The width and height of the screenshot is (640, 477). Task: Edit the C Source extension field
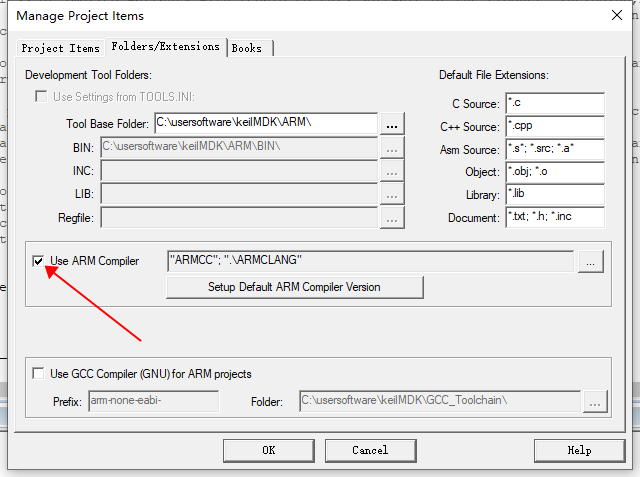(554, 103)
